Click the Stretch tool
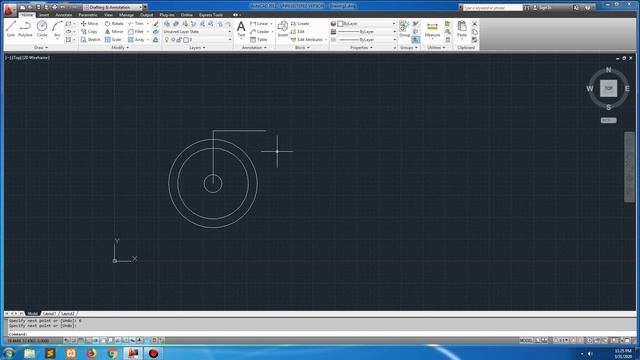This screenshot has width=640, height=360. pos(90,40)
